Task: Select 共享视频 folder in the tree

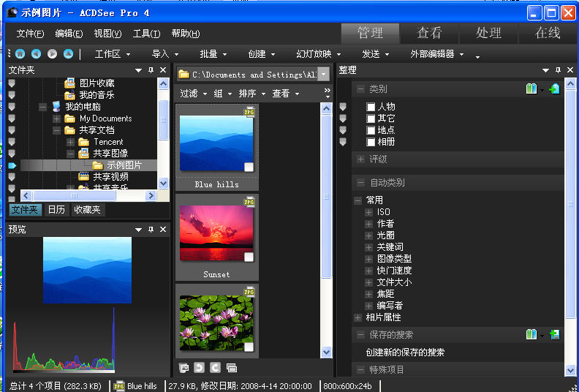Action: [110, 176]
